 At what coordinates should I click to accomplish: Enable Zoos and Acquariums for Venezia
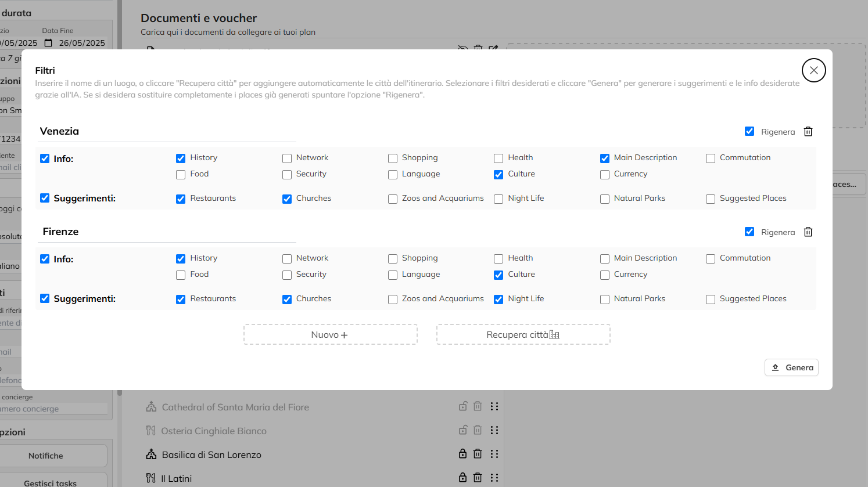[393, 199]
